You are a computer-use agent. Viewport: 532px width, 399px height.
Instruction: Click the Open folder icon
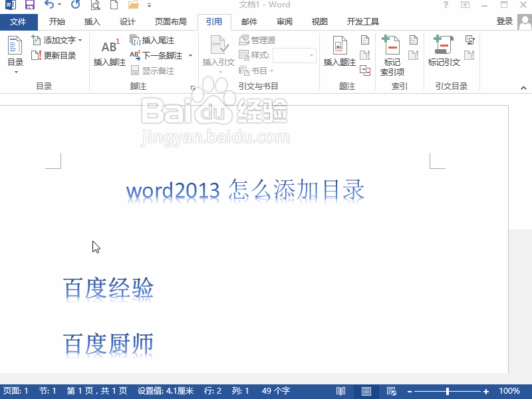click(134, 5)
